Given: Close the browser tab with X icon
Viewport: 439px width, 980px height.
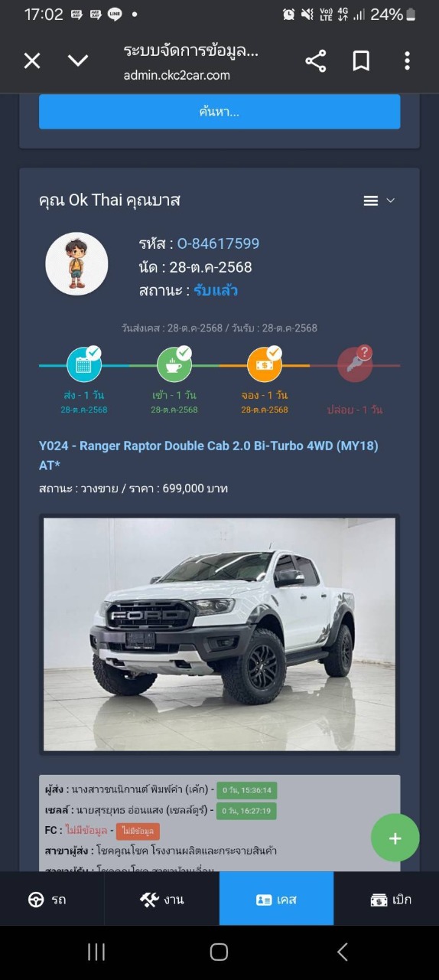Looking at the screenshot, I should coord(32,61).
